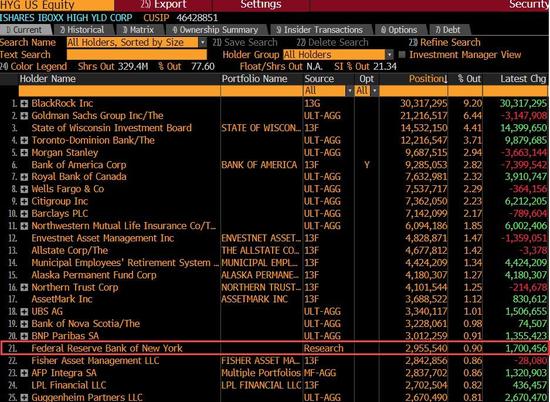
Task: Switch to the Current tab
Action: [x=25, y=30]
